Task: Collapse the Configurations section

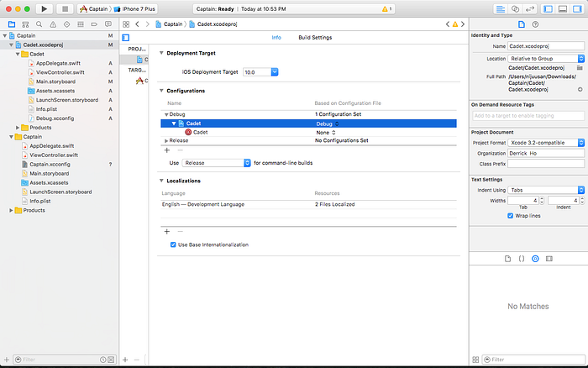Action: pyautogui.click(x=161, y=91)
